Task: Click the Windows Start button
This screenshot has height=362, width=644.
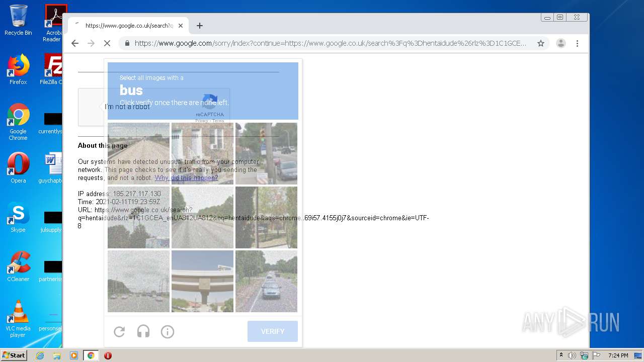Action: (14, 355)
